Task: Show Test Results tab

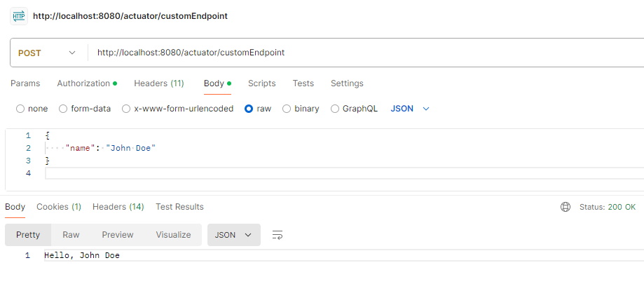Action: click(x=179, y=207)
